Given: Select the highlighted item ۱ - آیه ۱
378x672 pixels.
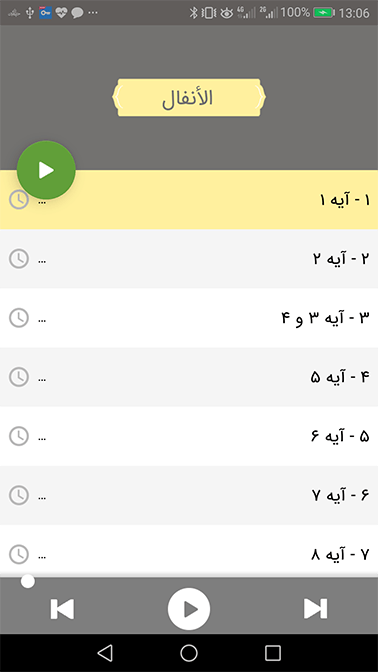Looking at the screenshot, I should click(189, 200).
